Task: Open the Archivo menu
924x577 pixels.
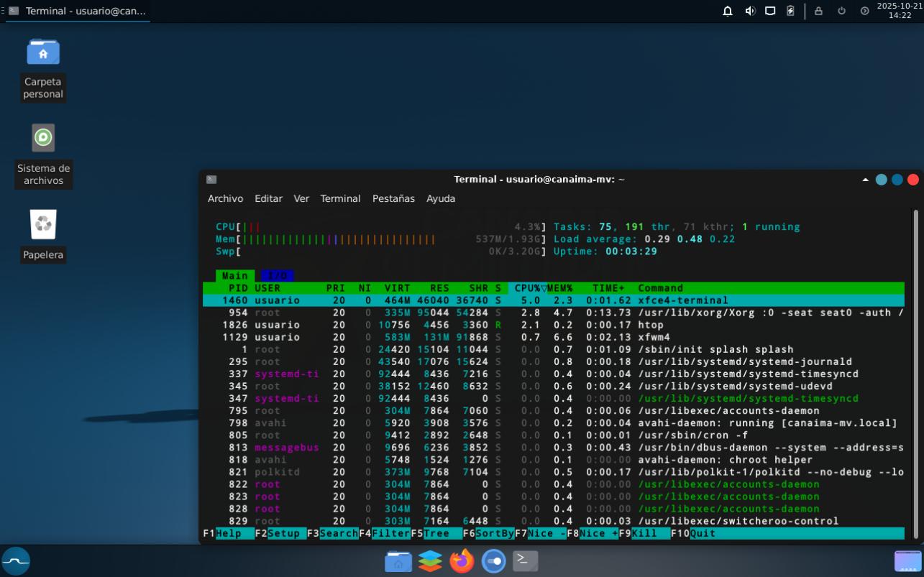Action: pyautogui.click(x=225, y=198)
